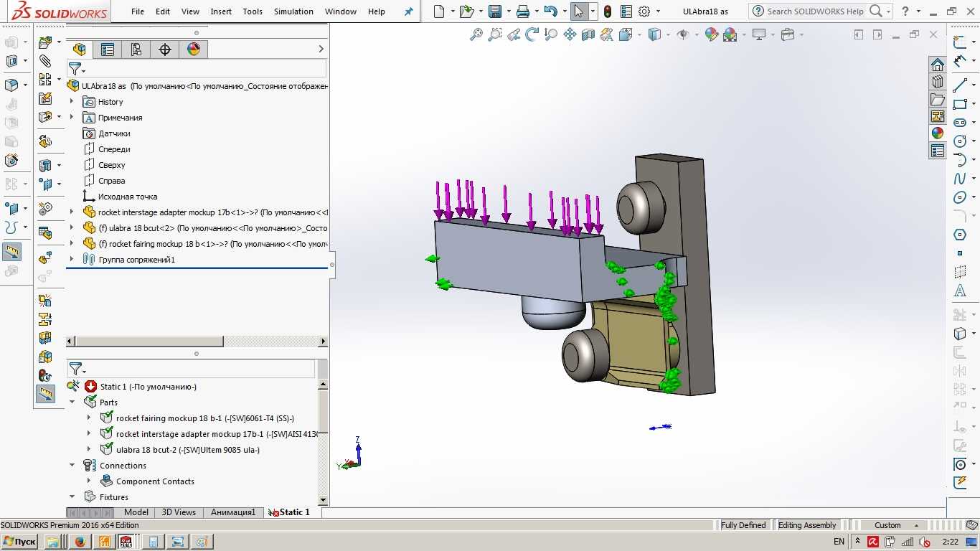Collapse the Connections folder
This screenshot has width=980, height=551.
coord(72,466)
